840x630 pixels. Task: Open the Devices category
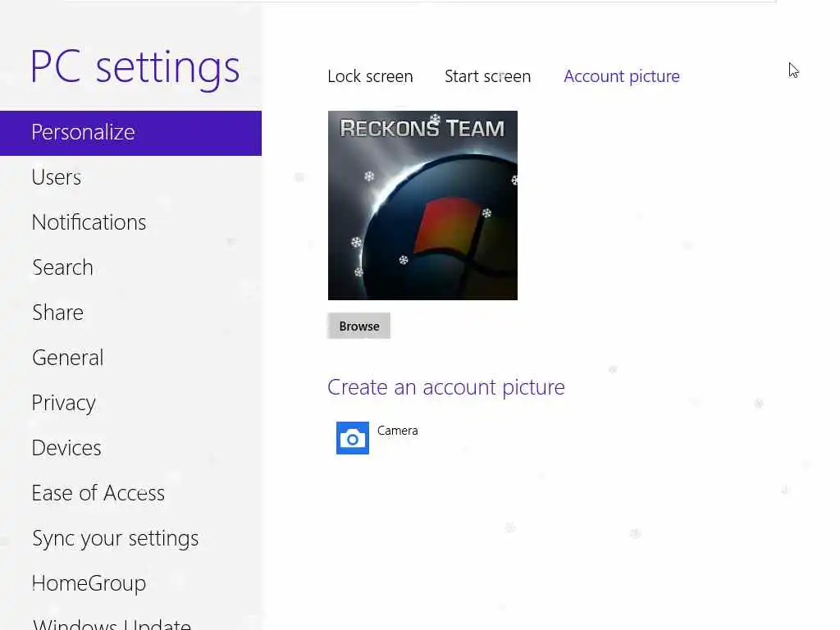coord(66,448)
